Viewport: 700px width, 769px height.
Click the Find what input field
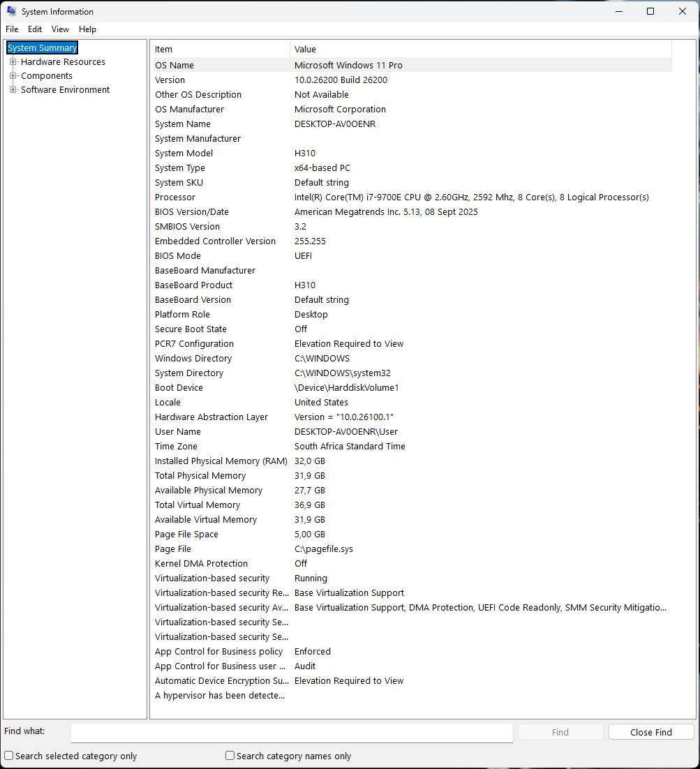pos(292,733)
